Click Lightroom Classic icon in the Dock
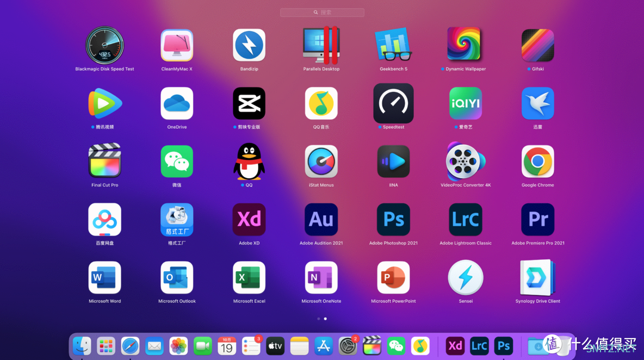644x360 pixels. point(479,346)
